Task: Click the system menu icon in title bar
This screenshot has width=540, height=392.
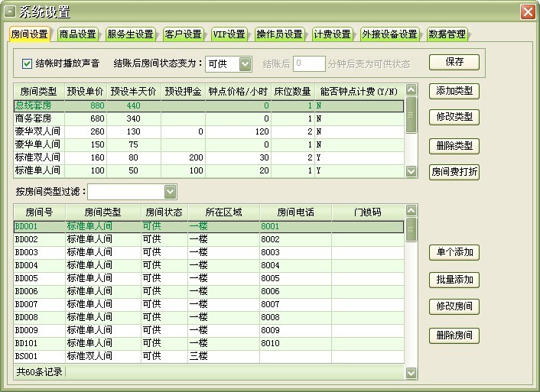Action: (x=10, y=11)
